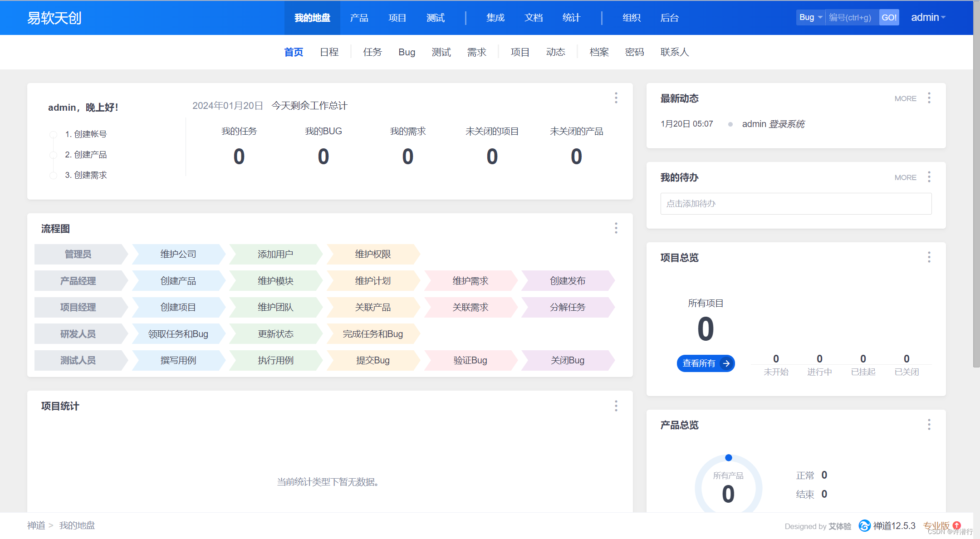Click MORE in 最新动态 panel
The image size is (980, 539).
pyautogui.click(x=905, y=98)
